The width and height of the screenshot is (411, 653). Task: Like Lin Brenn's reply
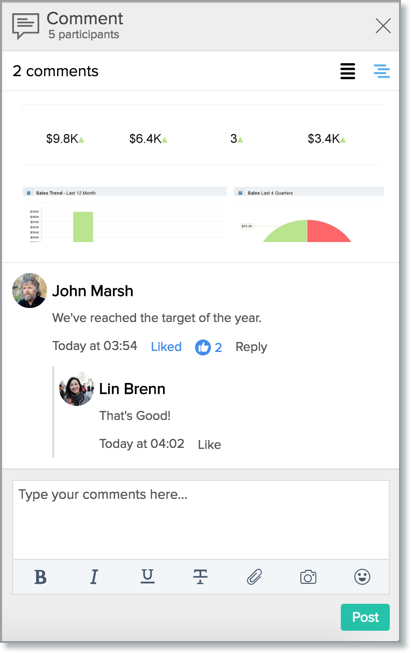point(209,444)
